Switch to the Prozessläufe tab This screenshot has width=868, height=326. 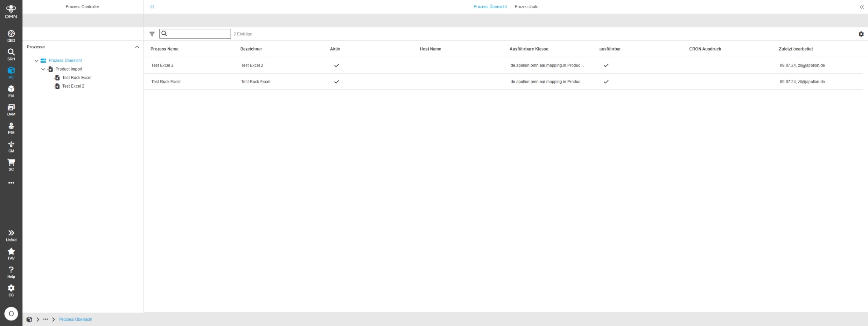tap(526, 7)
